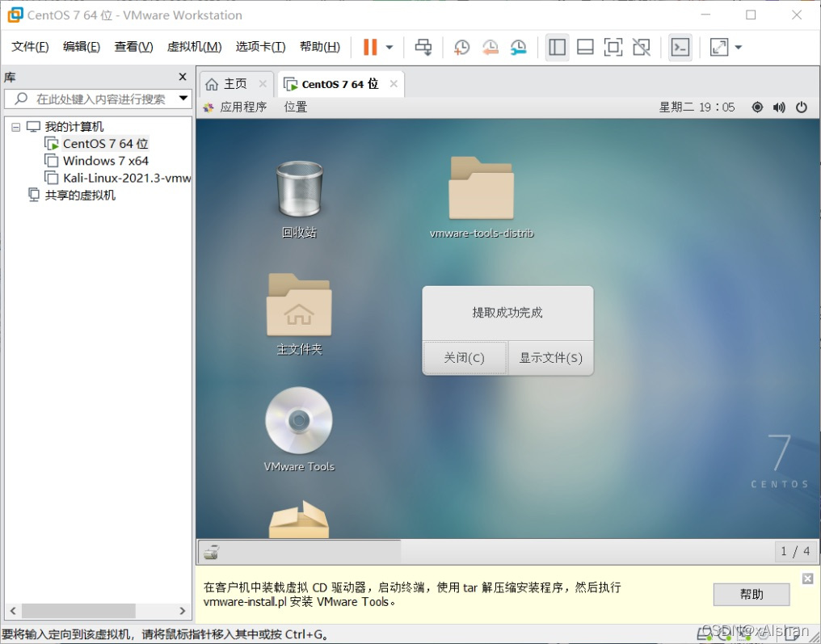Click the vmware-tools-distrib folder icon
The height and width of the screenshot is (644, 821).
[x=481, y=188]
